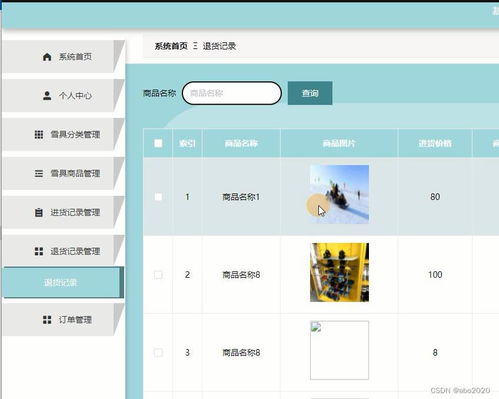Click the 退货记录 breadcrumb text
499x399 pixels.
coord(219,46)
